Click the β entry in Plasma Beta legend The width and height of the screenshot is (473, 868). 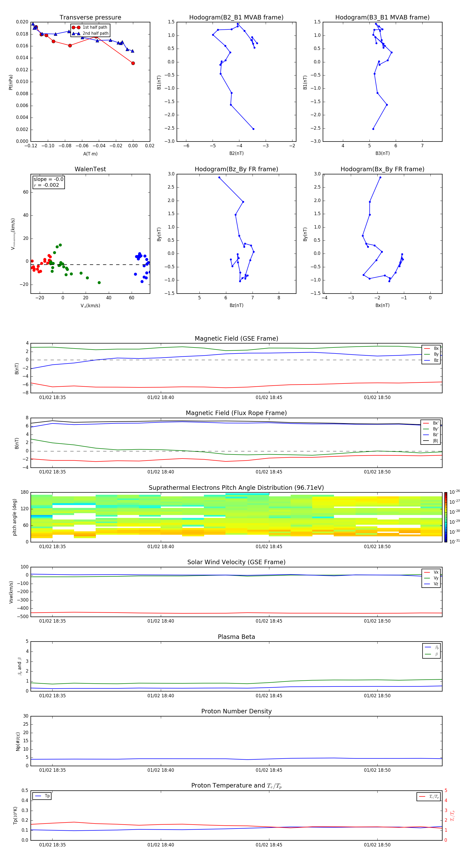(431, 654)
